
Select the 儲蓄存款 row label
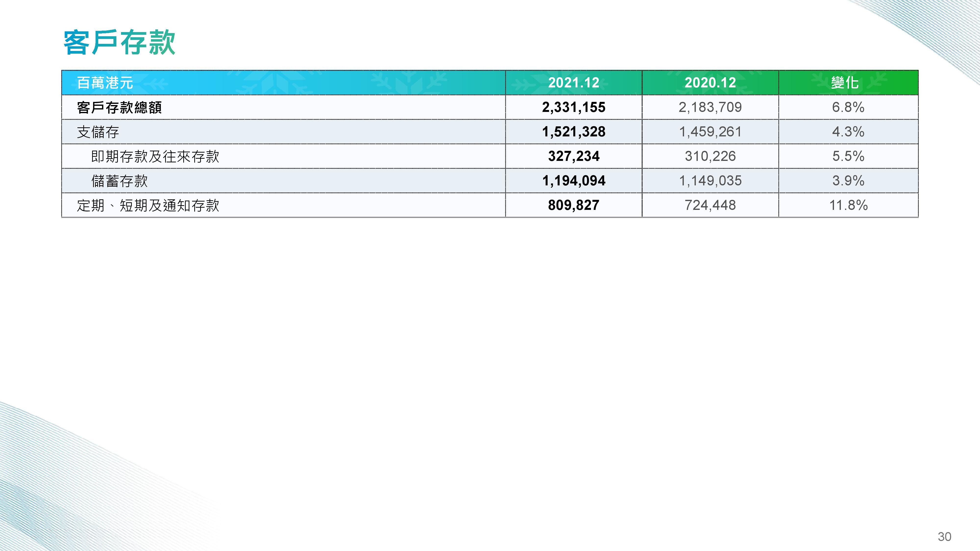[119, 181]
